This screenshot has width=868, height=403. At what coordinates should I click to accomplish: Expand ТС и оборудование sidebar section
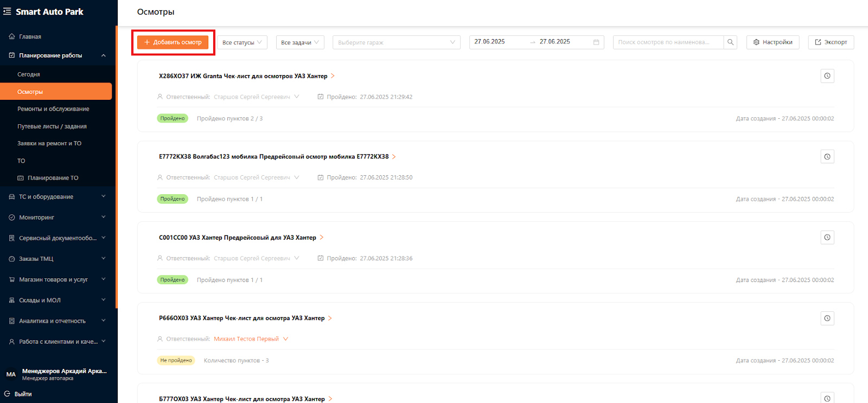click(57, 197)
